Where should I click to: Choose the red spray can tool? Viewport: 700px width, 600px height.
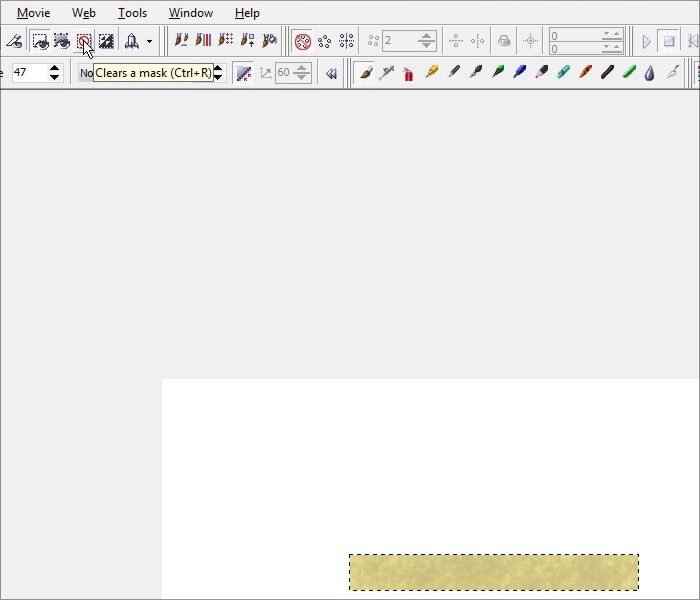(x=409, y=73)
